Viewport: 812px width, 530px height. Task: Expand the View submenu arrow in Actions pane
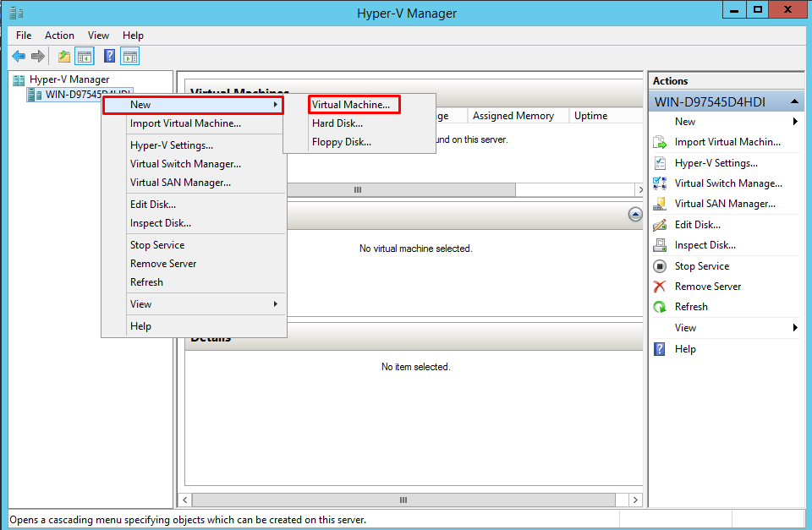pyautogui.click(x=795, y=328)
